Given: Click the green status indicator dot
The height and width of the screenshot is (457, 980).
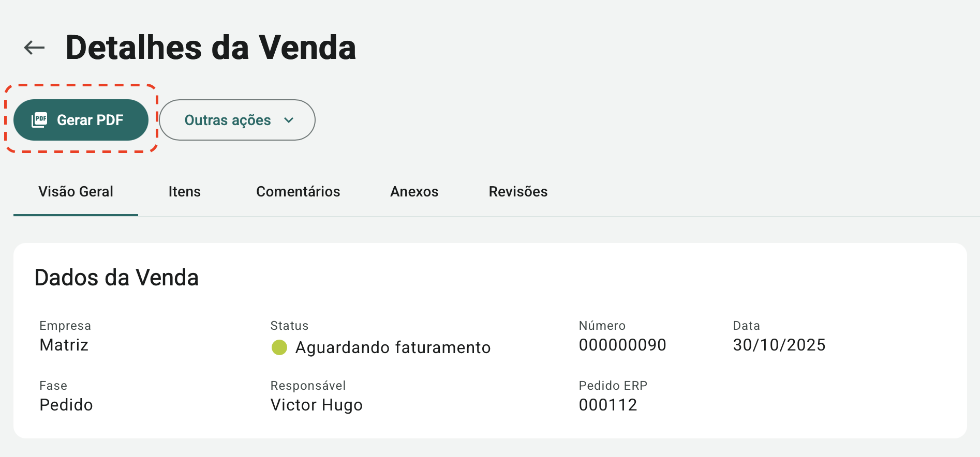Looking at the screenshot, I should point(279,347).
